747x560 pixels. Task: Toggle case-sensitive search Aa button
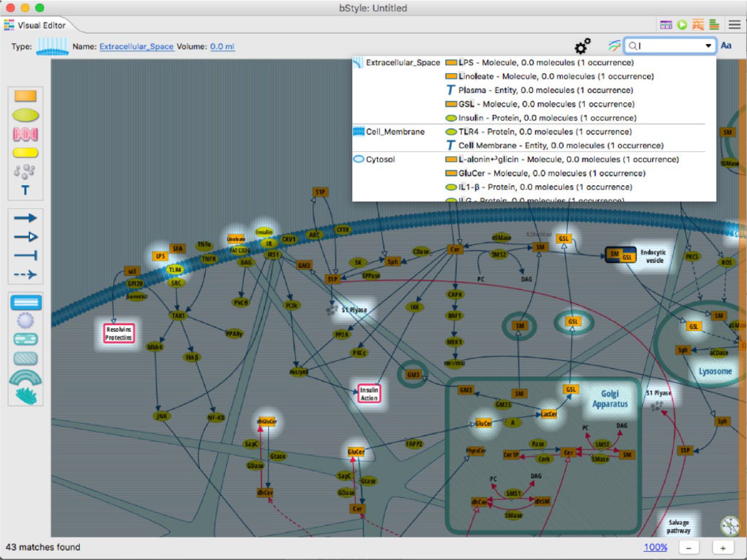726,46
